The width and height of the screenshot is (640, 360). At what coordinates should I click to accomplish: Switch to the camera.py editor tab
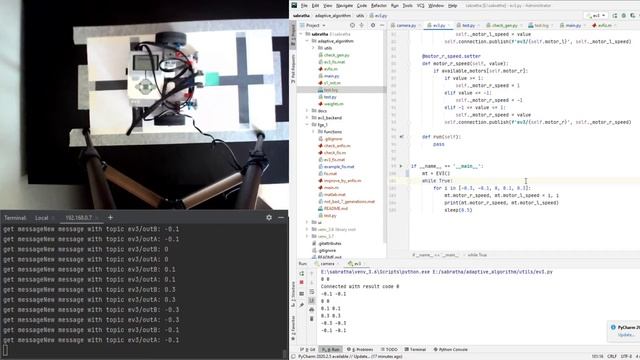tap(406, 25)
